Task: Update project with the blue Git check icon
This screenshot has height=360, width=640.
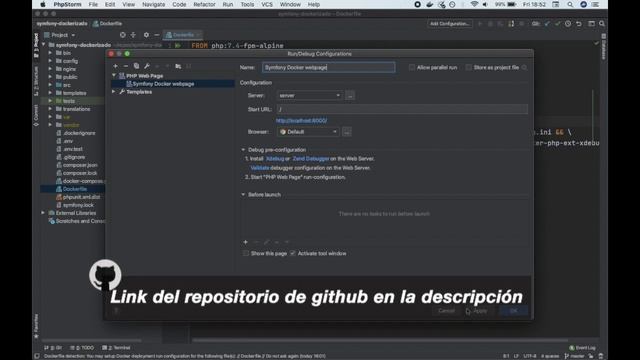Action: point(547,24)
